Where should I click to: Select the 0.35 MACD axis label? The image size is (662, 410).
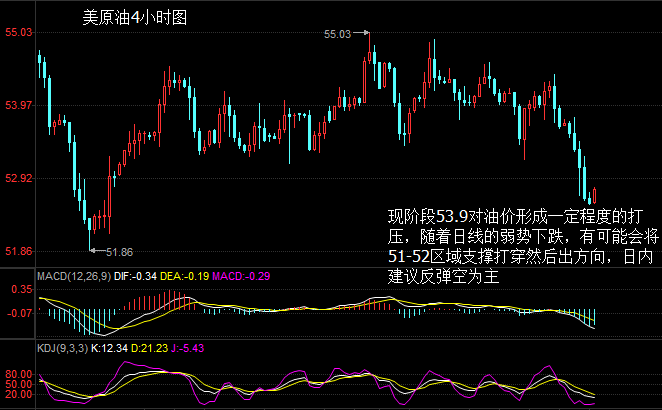pyautogui.click(x=22, y=289)
